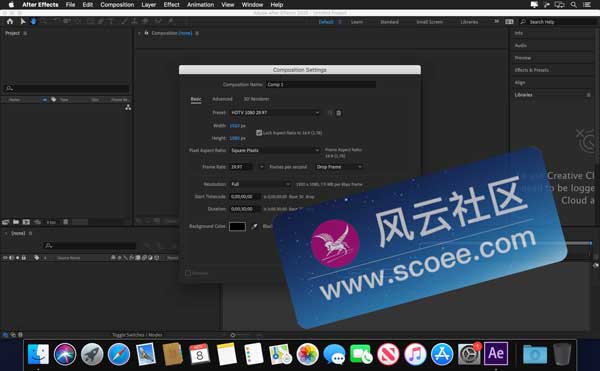Expand Pixel Aspect Ratio Square Pixels dropdown
The height and width of the screenshot is (371, 600).
(x=275, y=150)
